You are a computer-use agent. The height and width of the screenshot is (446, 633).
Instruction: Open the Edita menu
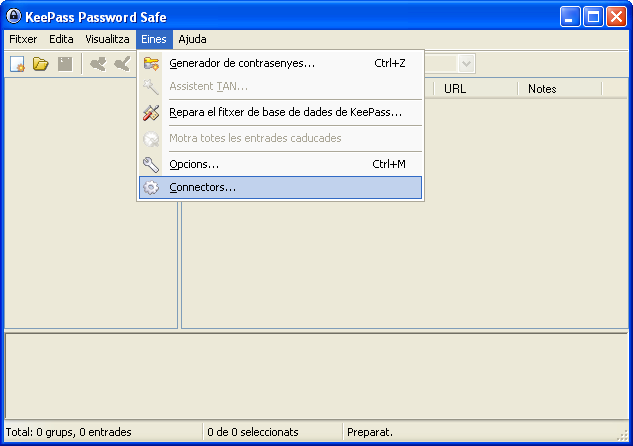pos(61,39)
